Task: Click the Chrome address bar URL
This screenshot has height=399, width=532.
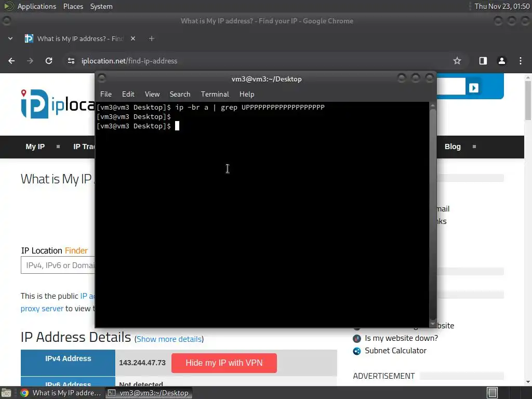Action: pos(129,61)
